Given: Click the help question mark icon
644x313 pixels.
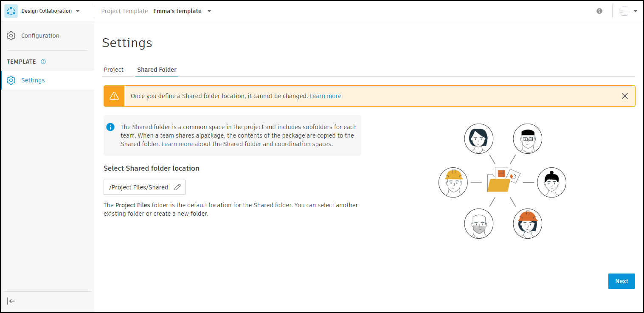Looking at the screenshot, I should pyautogui.click(x=599, y=11).
